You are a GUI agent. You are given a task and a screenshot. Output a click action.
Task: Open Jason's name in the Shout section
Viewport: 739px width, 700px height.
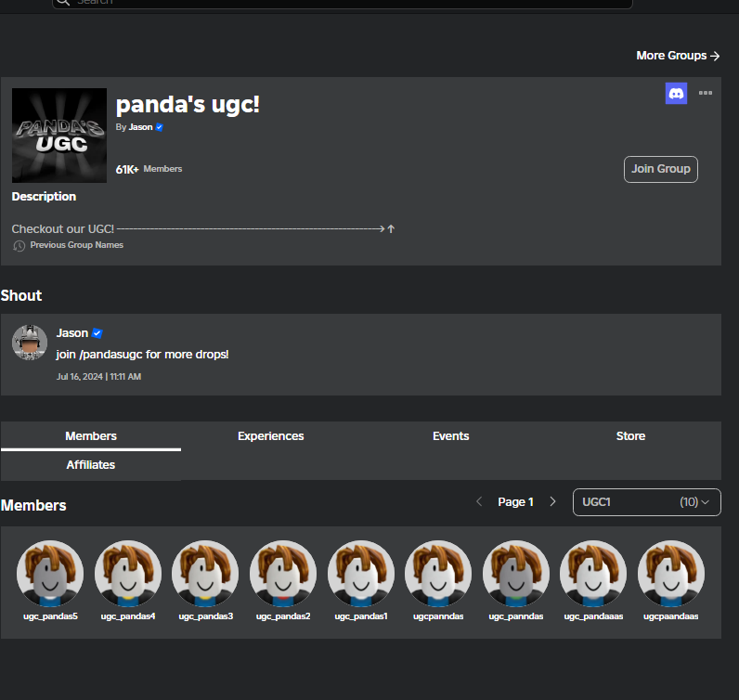72,333
